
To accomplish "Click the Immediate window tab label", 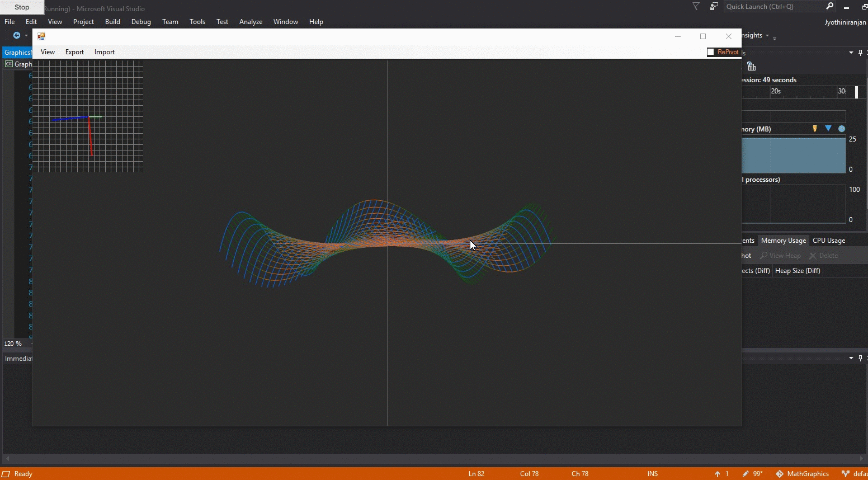I will [18, 359].
